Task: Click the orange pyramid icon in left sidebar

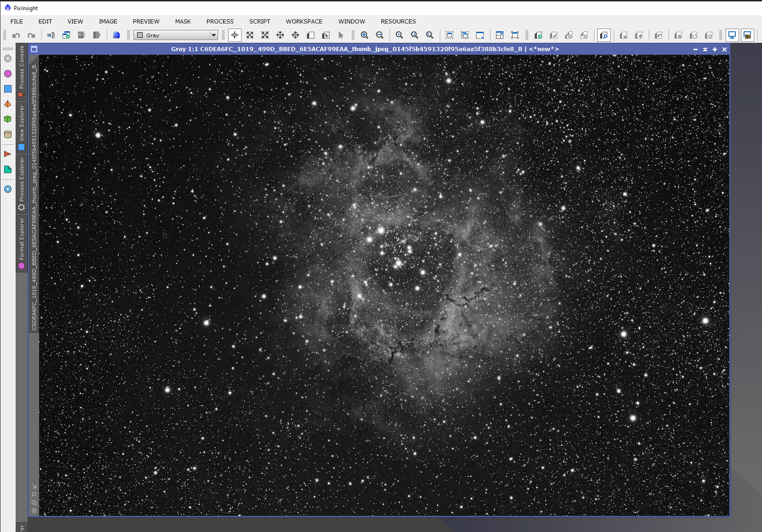Action: coord(8,104)
